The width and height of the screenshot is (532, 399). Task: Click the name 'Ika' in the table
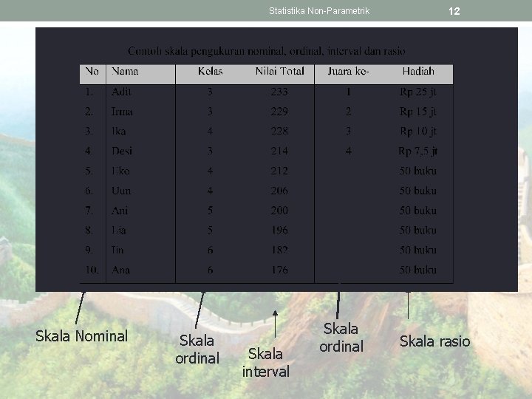(119, 131)
